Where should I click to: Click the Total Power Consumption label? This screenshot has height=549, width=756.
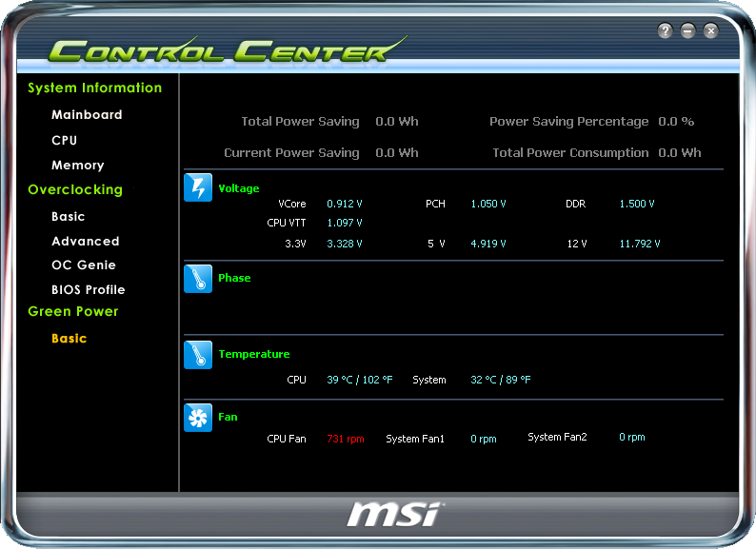click(570, 153)
